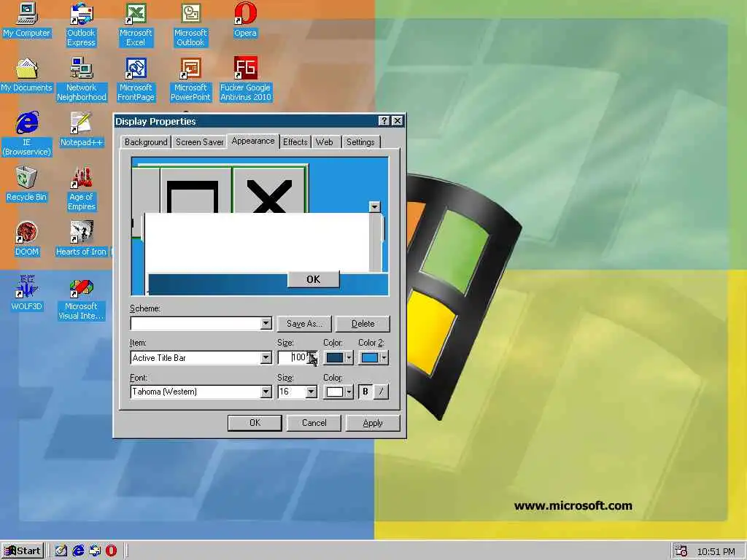Screen dimensions: 747x560
Task: Expand the font Color picker arrow
Action: point(349,392)
